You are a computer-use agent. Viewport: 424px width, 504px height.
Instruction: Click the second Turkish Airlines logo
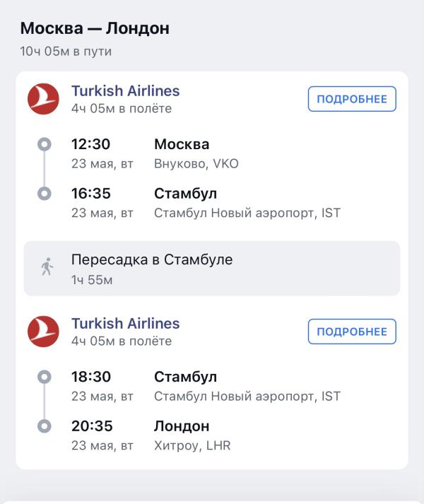[x=43, y=332]
